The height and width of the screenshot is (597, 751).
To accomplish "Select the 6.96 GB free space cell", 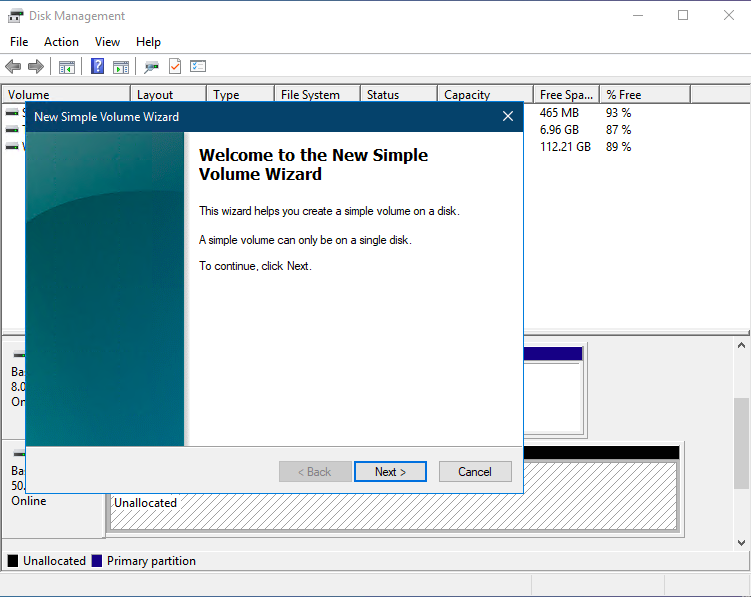I will tap(559, 130).
